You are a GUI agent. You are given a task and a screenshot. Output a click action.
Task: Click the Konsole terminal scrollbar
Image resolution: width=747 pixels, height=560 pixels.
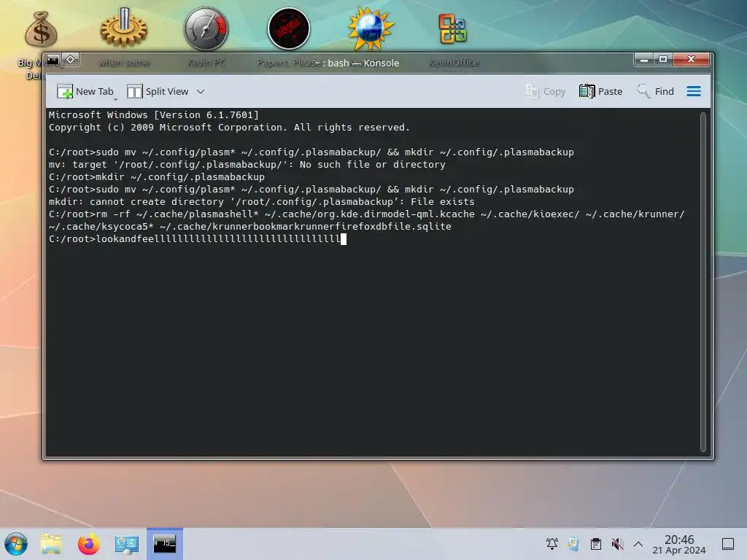coord(703,282)
